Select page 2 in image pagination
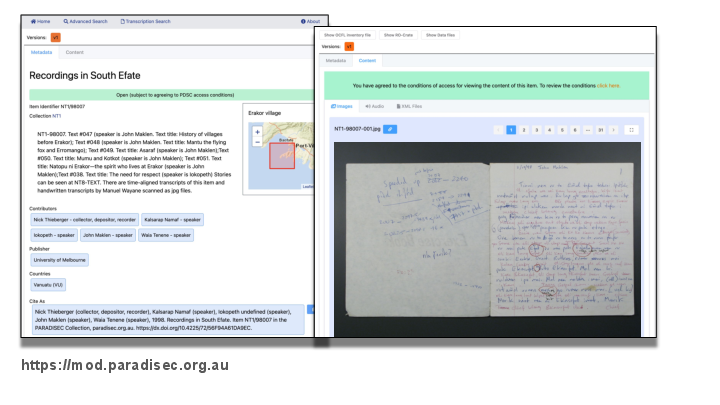720x405 pixels. (x=524, y=130)
